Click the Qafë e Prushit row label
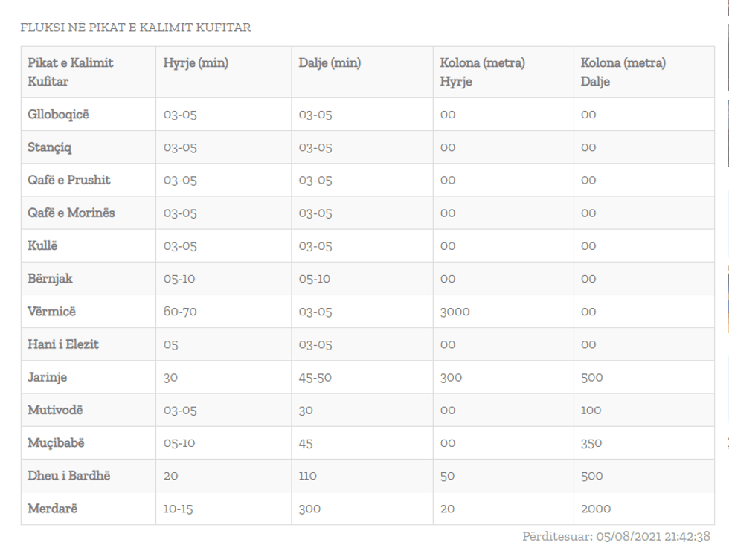Image resolution: width=729 pixels, height=560 pixels. [x=69, y=180]
